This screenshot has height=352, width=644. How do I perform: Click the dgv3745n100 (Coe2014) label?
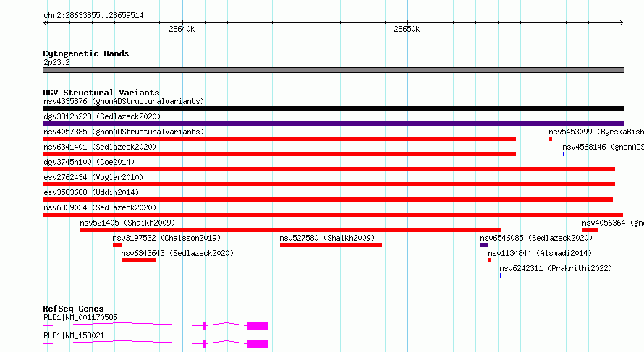point(89,162)
